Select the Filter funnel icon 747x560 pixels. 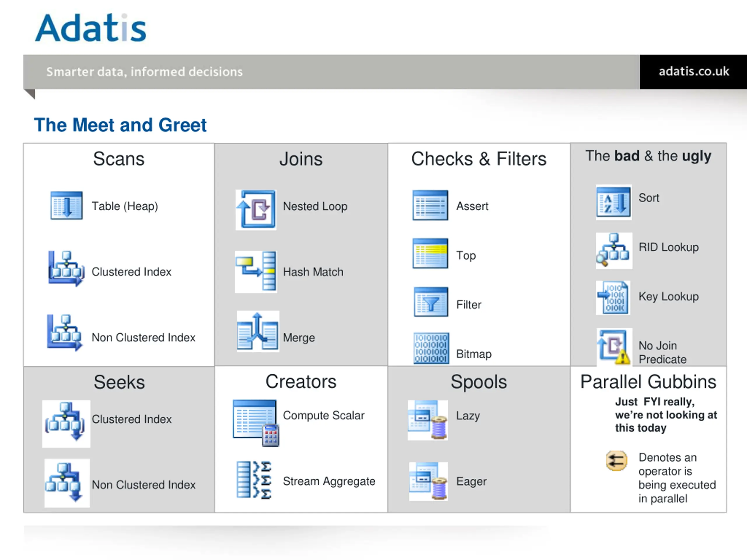click(x=431, y=301)
